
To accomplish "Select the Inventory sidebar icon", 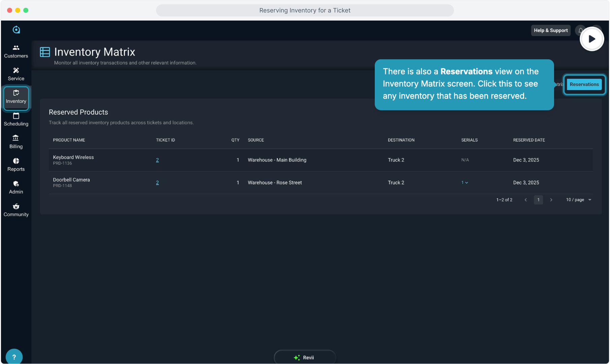I will pyautogui.click(x=16, y=97).
